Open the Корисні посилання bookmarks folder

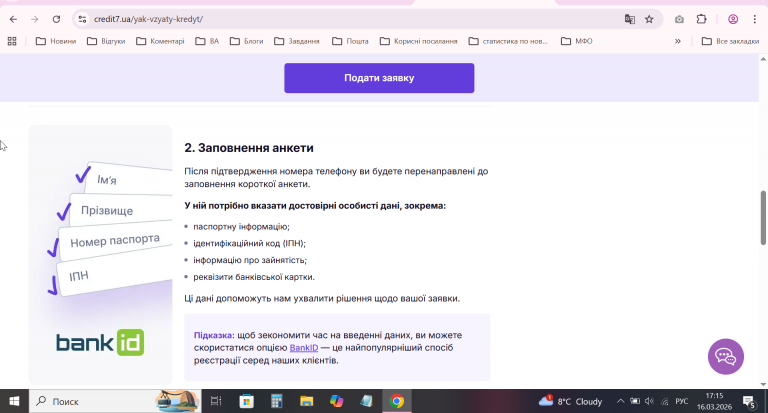tap(418, 41)
